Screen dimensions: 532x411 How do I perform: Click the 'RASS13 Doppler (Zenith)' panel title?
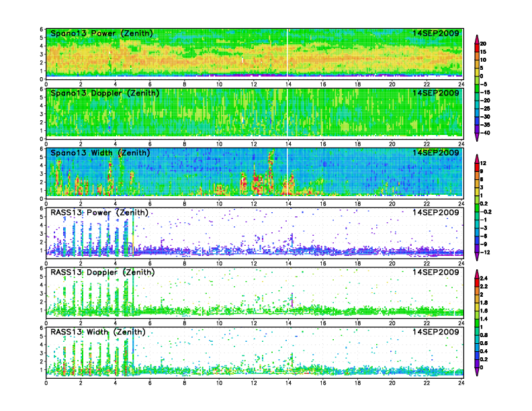103,272
